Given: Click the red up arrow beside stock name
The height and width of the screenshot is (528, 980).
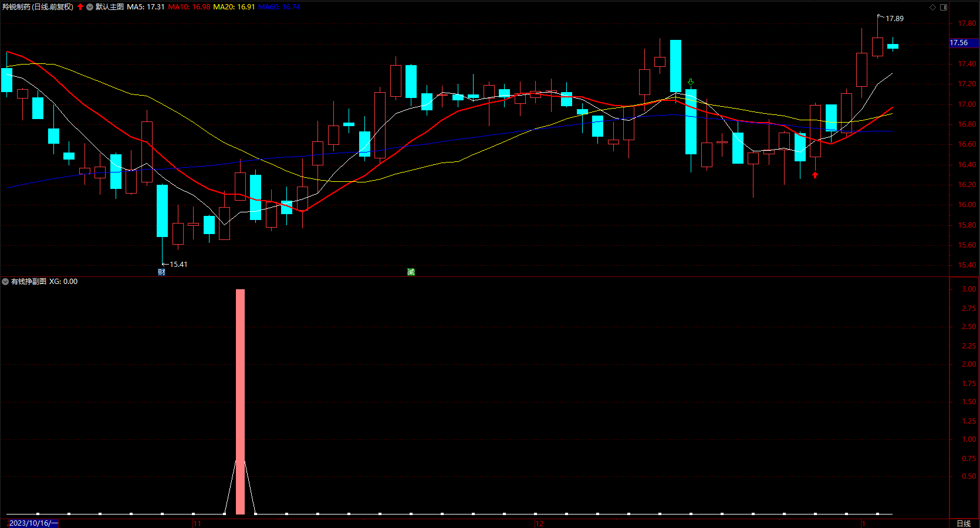Looking at the screenshot, I should click(x=80, y=7).
